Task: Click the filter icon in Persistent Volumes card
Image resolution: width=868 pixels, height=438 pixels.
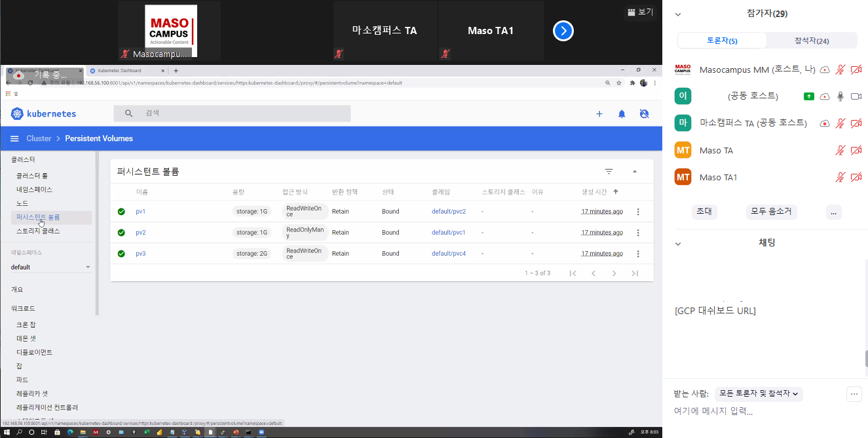Action: click(609, 171)
